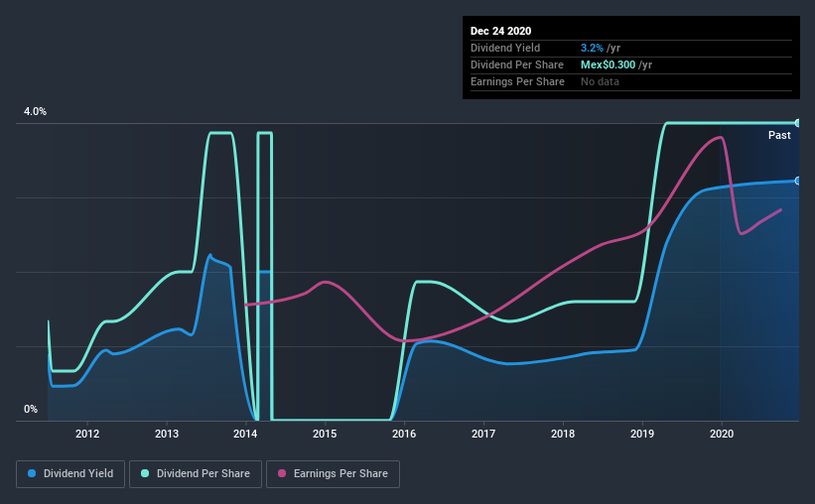This screenshot has width=815, height=504.
Task: Click the Mex$0.300 dividend per share value
Action: point(608,64)
